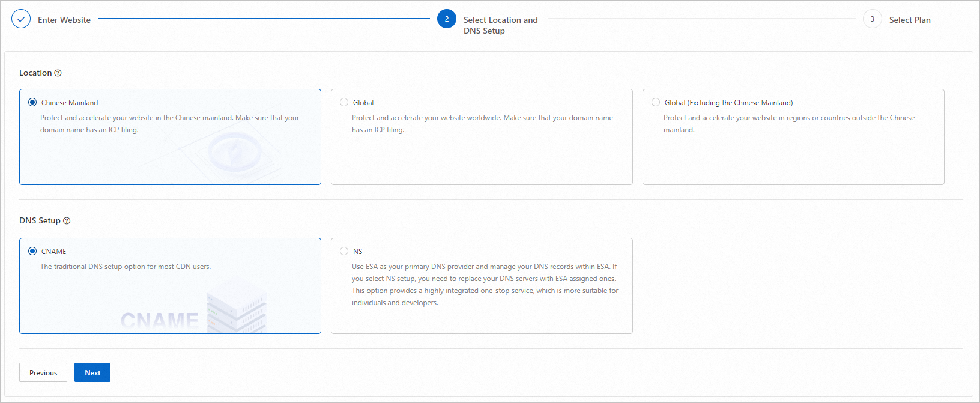Click the DNS Setup help question-mark icon
The width and height of the screenshot is (980, 403).
pos(67,221)
